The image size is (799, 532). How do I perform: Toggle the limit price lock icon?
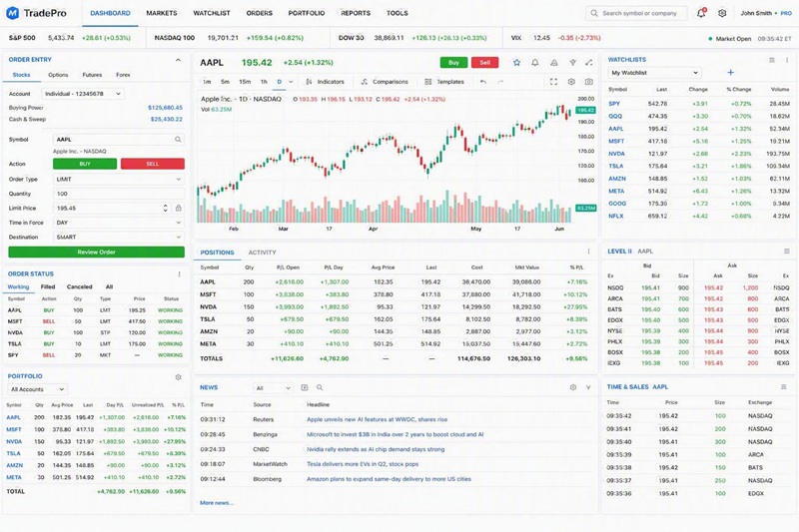coord(179,208)
